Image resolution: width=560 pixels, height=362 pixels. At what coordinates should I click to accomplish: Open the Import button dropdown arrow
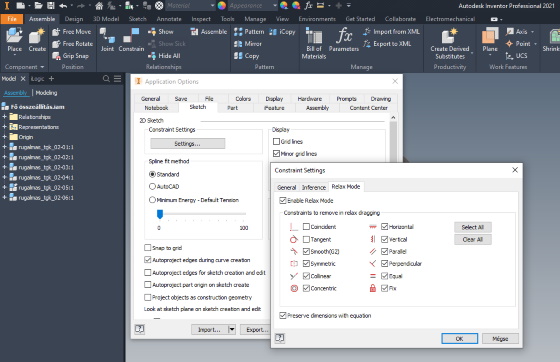point(232,330)
